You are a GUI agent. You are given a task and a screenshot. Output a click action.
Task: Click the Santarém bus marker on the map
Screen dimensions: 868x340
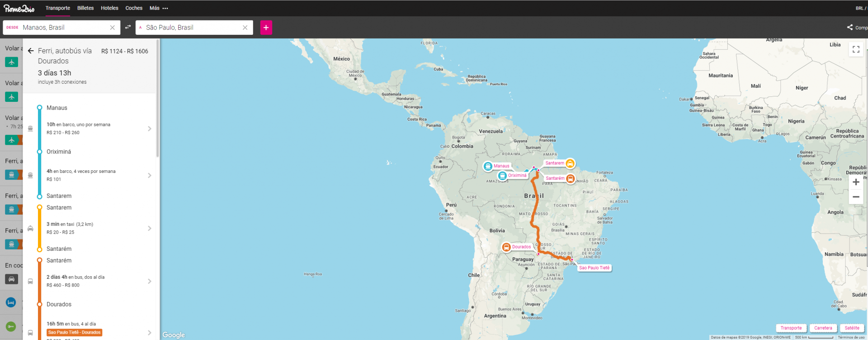(571, 178)
